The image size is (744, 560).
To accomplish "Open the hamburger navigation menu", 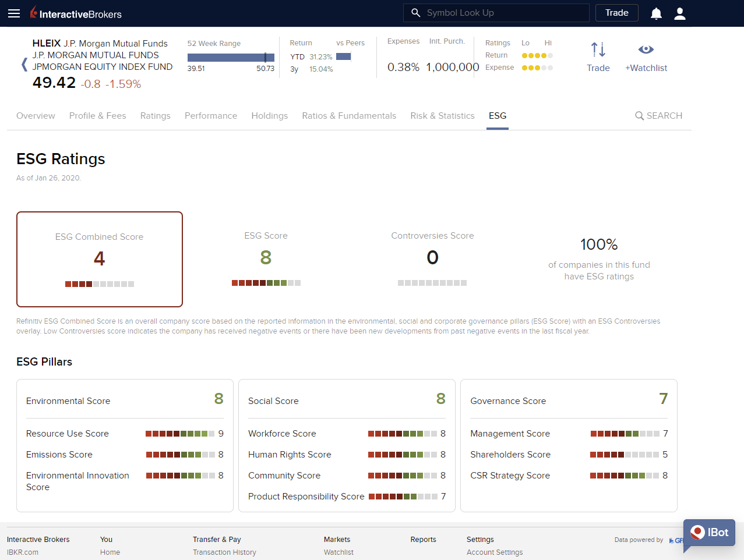I will 14,13.
